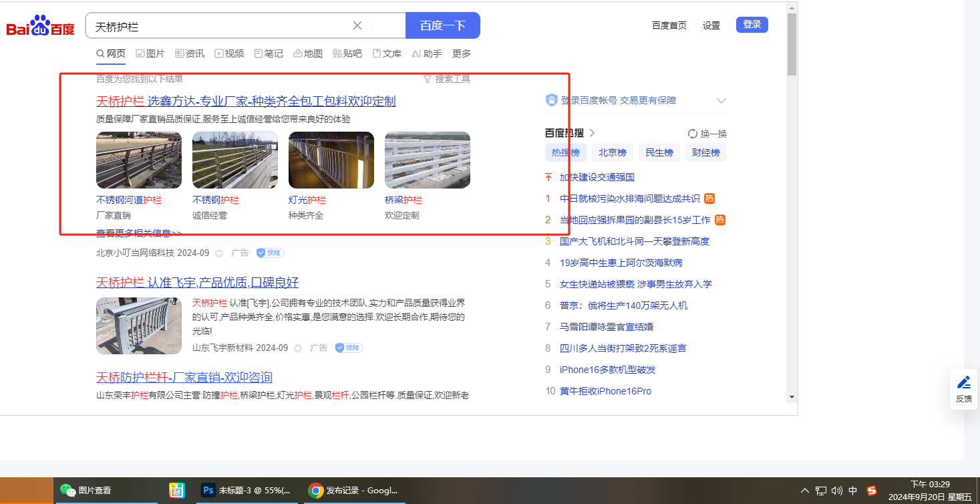Open the Chrome window in taskbar

click(x=353, y=491)
